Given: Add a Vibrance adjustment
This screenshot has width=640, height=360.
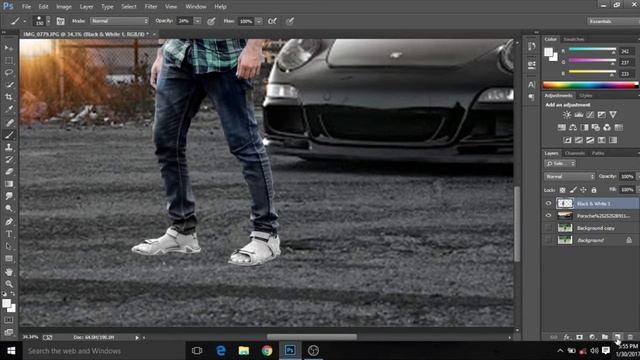Looking at the screenshot, I should (x=613, y=115).
